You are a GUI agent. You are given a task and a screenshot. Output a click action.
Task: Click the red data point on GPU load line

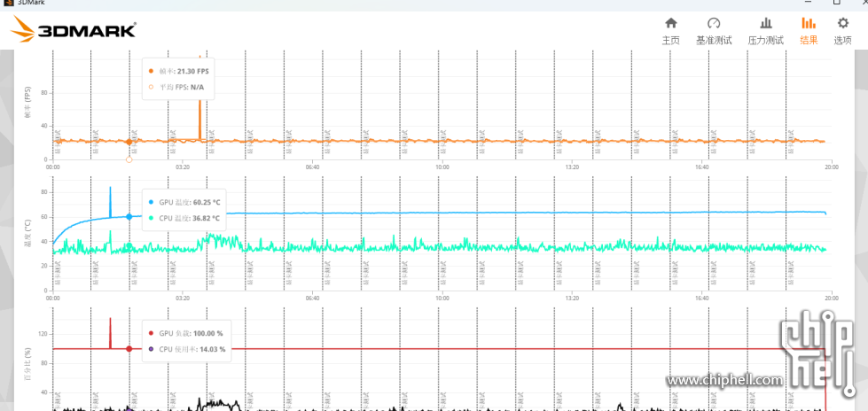pyautogui.click(x=129, y=349)
